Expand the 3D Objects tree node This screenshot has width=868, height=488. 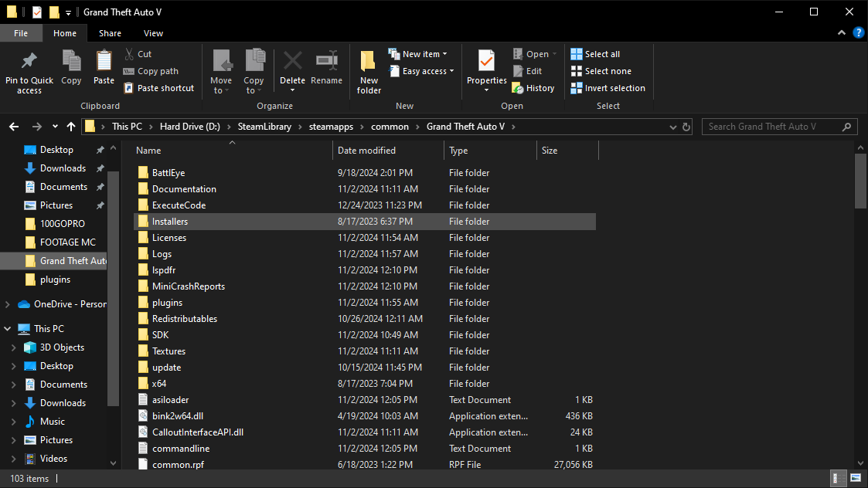click(13, 347)
